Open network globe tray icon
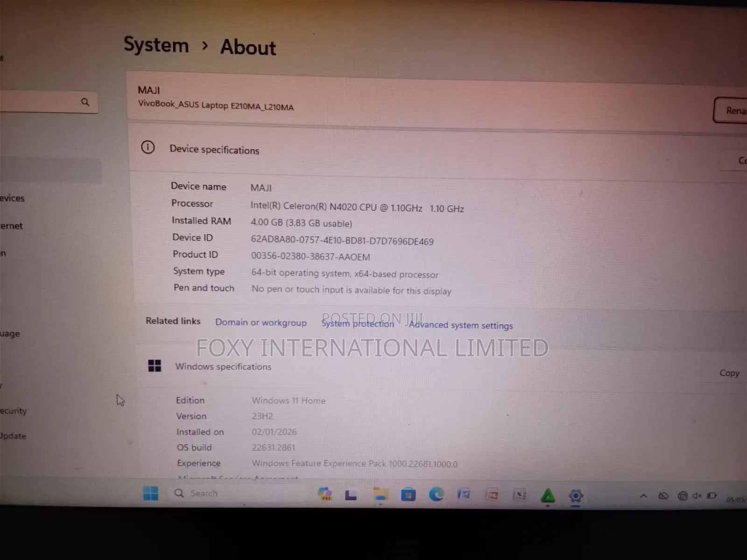The width and height of the screenshot is (747, 560). click(683, 496)
